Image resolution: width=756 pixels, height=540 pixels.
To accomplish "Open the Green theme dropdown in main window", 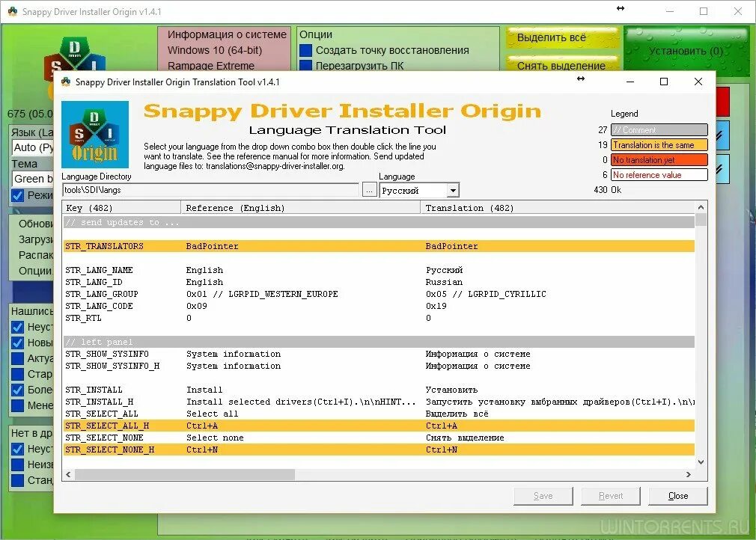I will pyautogui.click(x=33, y=179).
